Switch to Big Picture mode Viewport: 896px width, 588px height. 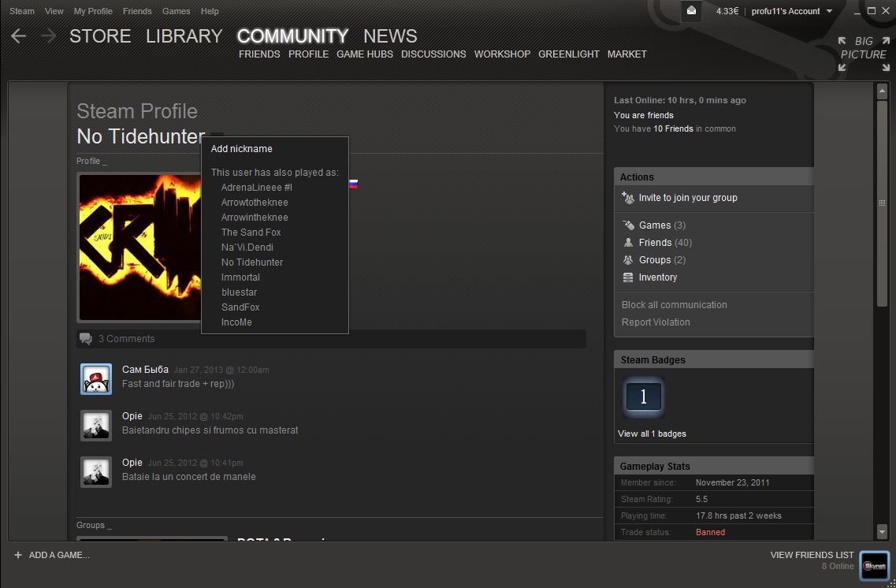pyautogui.click(x=864, y=54)
